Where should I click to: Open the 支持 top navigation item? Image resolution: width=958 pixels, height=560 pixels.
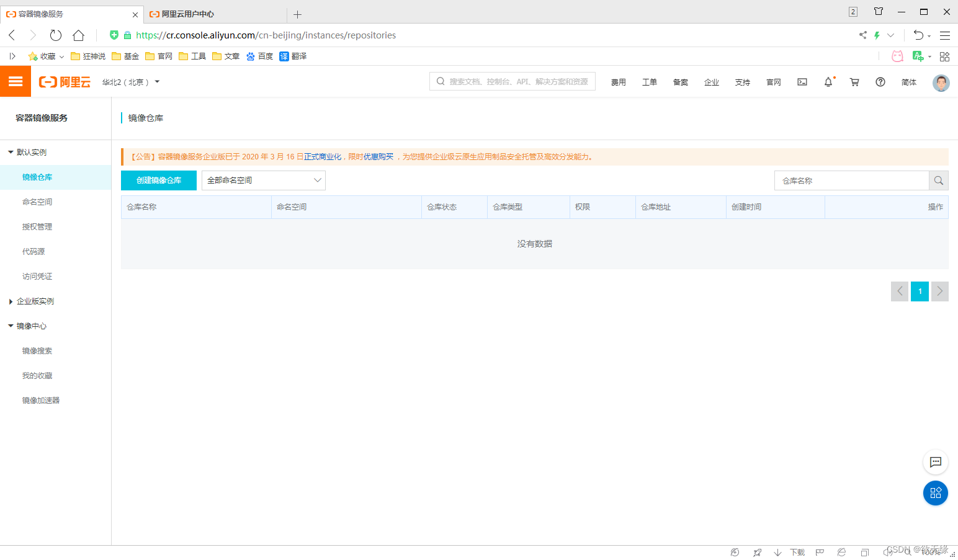point(743,82)
